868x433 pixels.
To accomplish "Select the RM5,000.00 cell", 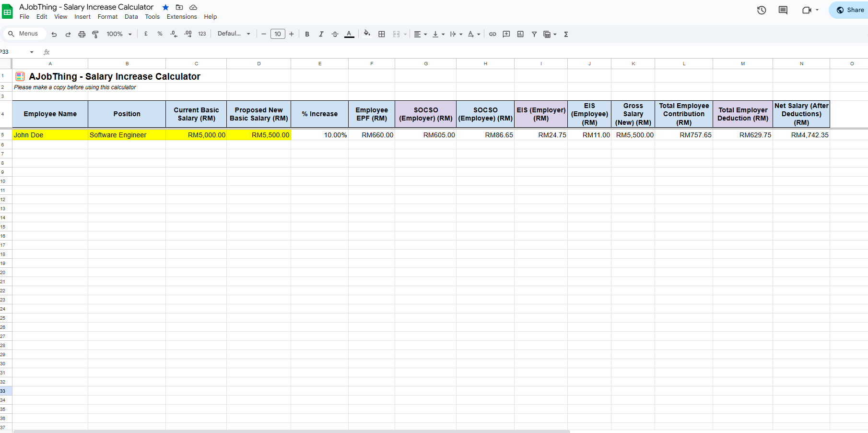I will coord(196,135).
